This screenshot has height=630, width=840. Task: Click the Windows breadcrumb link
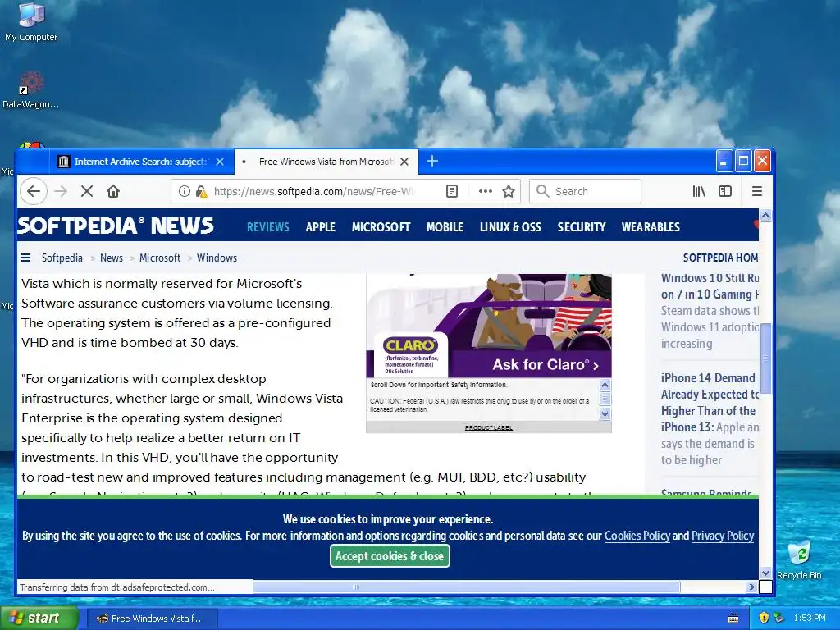click(217, 258)
